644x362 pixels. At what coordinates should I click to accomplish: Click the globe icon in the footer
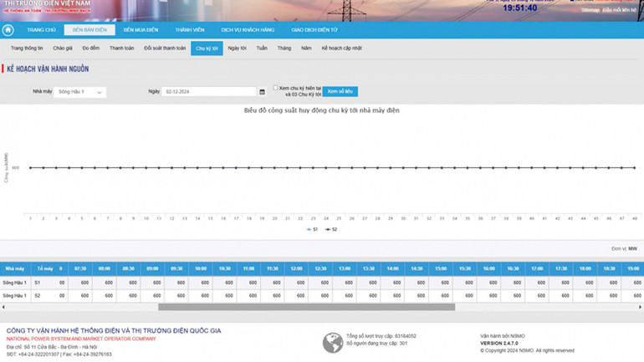point(332,340)
